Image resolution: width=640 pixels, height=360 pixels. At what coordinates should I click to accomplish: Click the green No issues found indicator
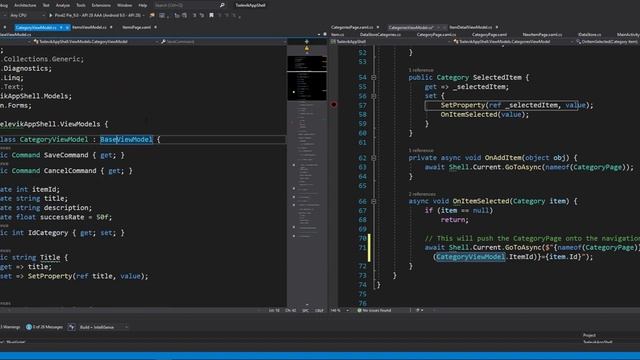coord(374,310)
